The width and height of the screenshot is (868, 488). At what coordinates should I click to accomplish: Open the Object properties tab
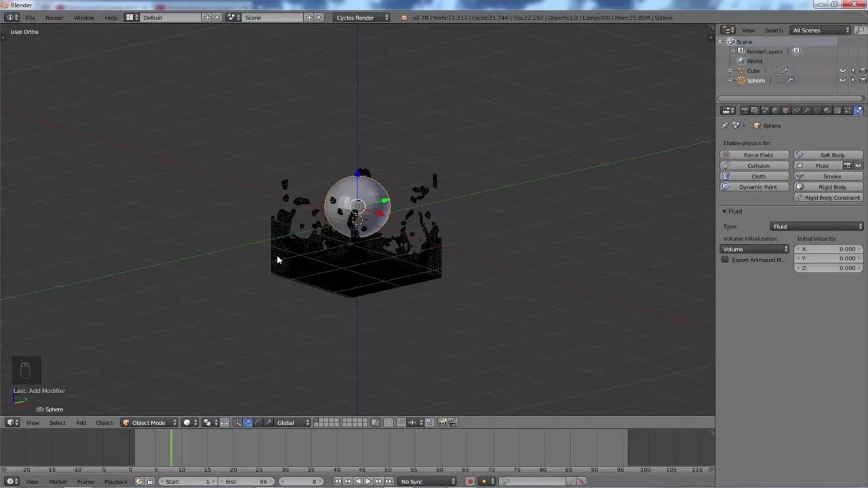[x=786, y=110]
